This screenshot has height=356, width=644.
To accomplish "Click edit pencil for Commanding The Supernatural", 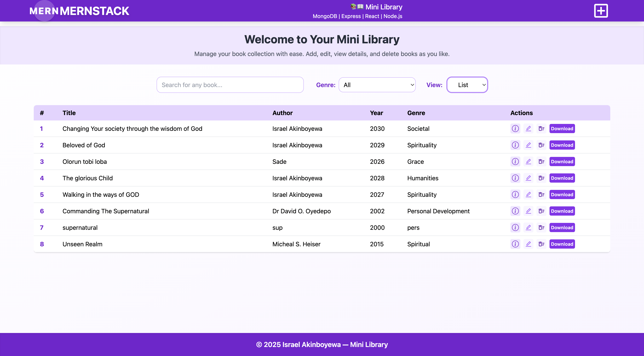I will pyautogui.click(x=528, y=211).
